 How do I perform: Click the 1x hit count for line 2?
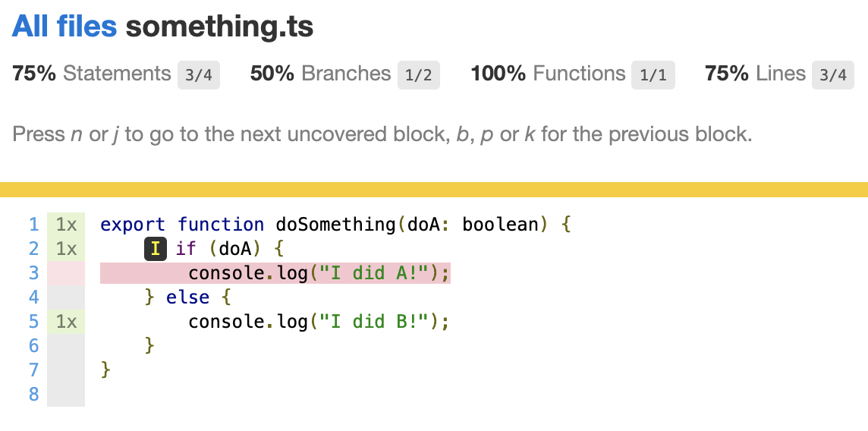point(66,249)
